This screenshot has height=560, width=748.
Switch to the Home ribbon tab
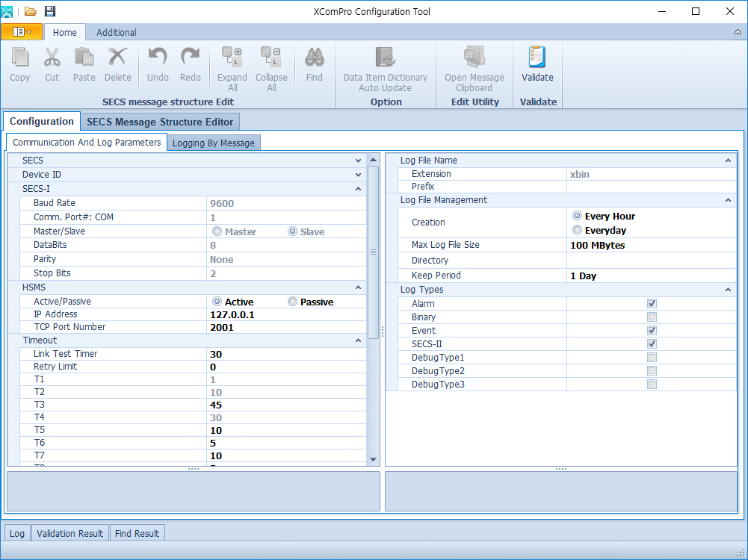[65, 32]
